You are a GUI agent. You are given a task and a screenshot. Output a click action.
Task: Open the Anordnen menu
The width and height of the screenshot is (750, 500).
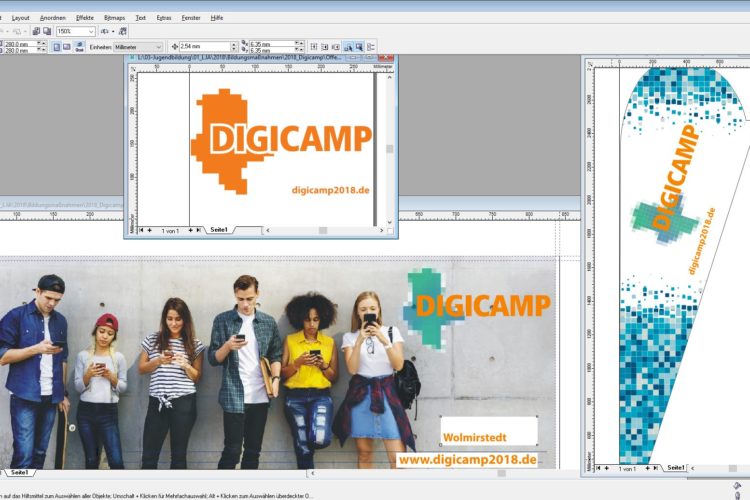click(x=53, y=18)
